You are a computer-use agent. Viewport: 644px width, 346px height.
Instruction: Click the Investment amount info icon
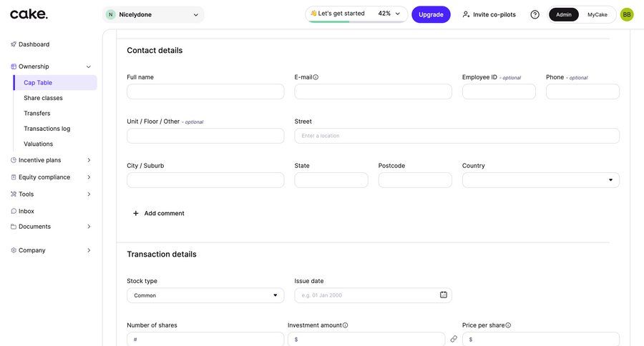[345, 325]
